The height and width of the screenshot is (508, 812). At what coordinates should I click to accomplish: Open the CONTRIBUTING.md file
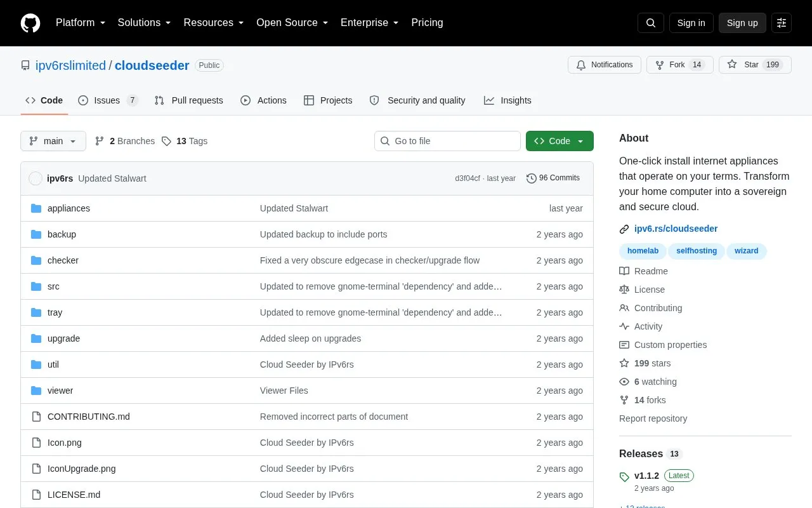coord(89,417)
